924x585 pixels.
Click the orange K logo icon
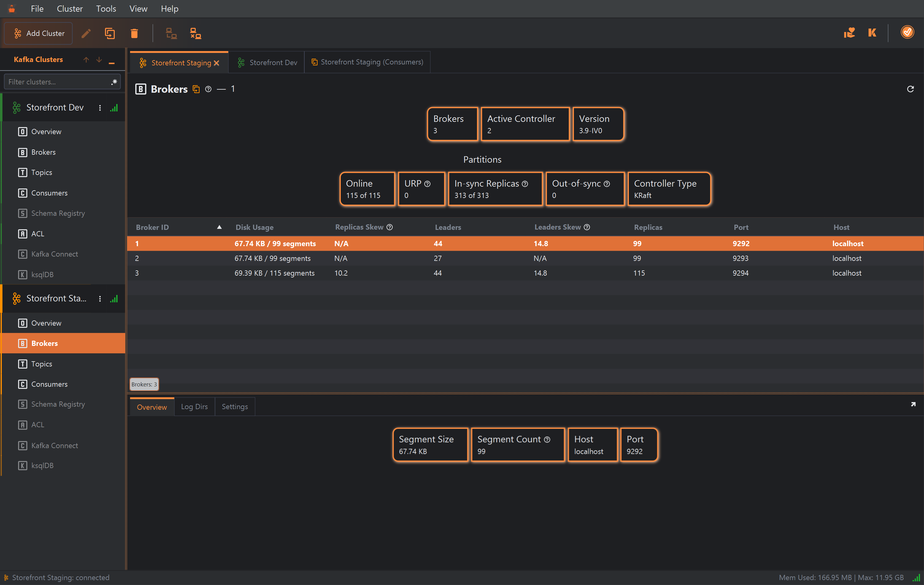(x=872, y=33)
